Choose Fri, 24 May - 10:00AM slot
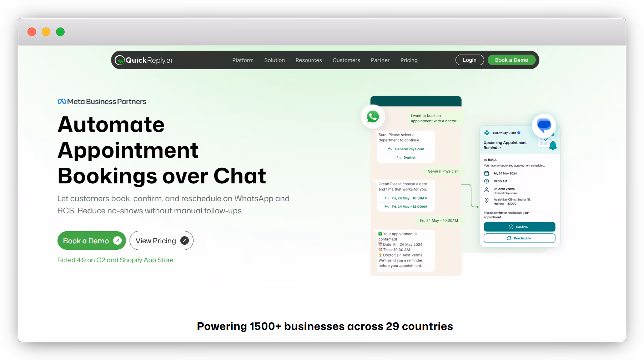Image resolution: width=644 pixels, height=360 pixels. point(406,198)
